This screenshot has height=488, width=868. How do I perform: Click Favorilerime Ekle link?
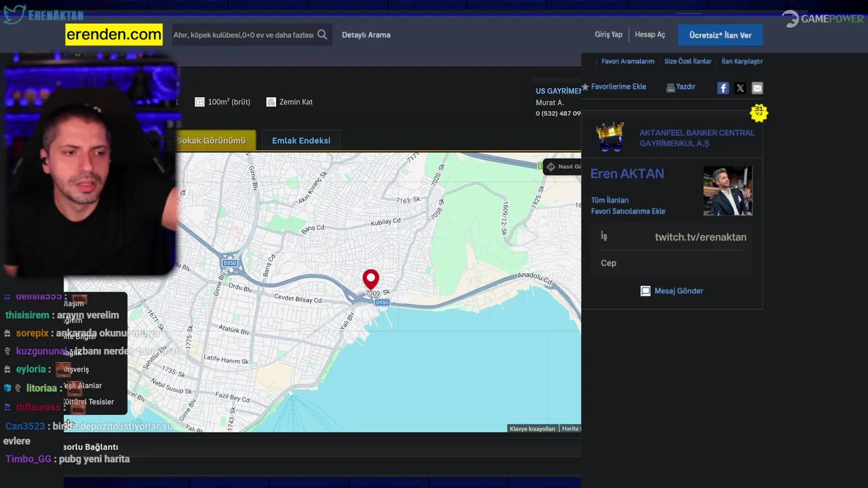pyautogui.click(x=618, y=87)
